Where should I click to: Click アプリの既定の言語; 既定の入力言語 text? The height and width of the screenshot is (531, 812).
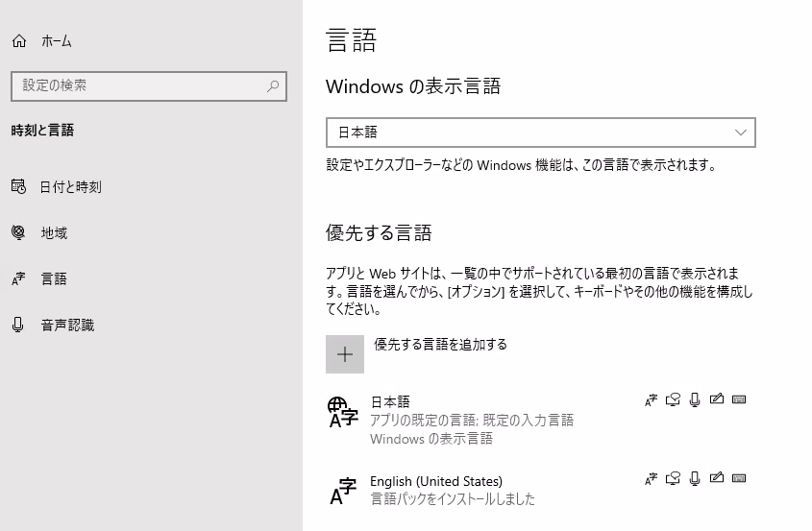coord(472,421)
